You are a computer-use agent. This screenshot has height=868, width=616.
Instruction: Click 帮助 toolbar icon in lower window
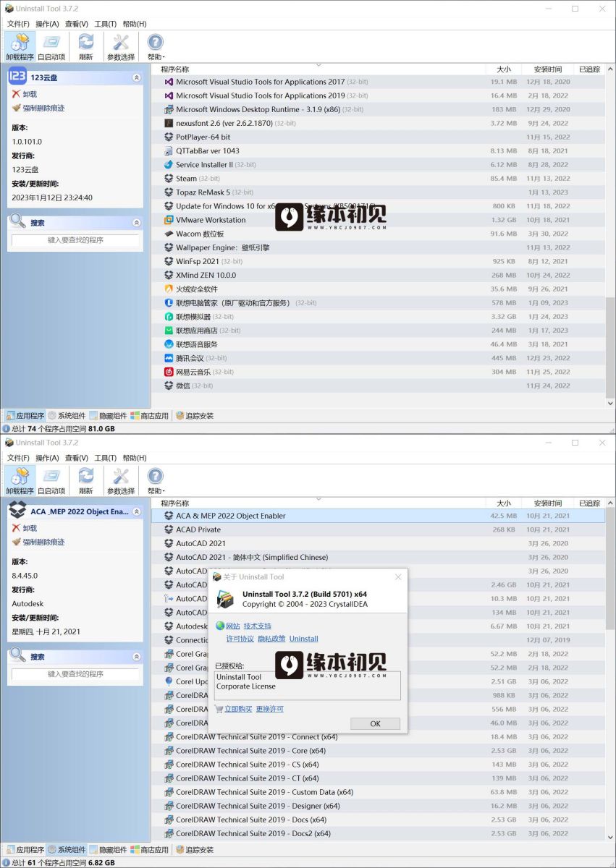156,480
